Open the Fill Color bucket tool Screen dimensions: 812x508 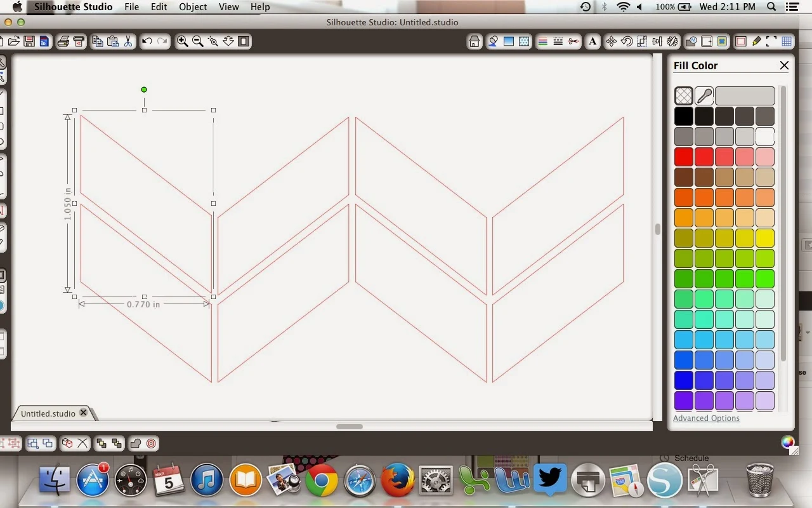[494, 42]
